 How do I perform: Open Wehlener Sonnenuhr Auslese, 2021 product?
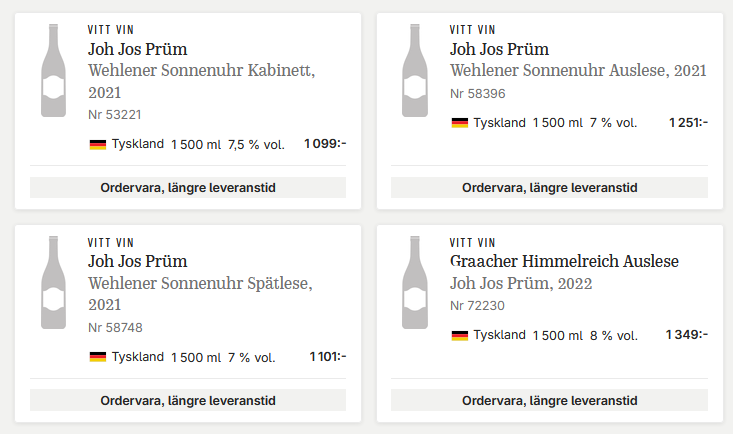(x=578, y=71)
